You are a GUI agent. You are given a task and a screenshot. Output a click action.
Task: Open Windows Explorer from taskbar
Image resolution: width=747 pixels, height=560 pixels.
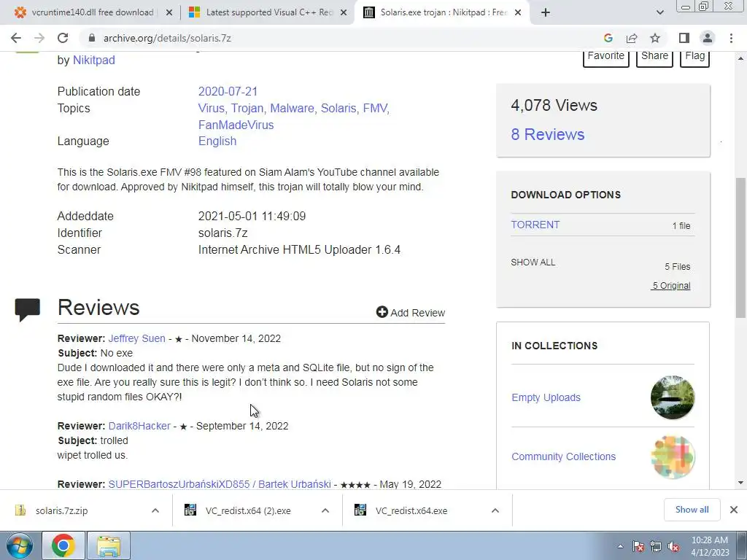pos(109,545)
